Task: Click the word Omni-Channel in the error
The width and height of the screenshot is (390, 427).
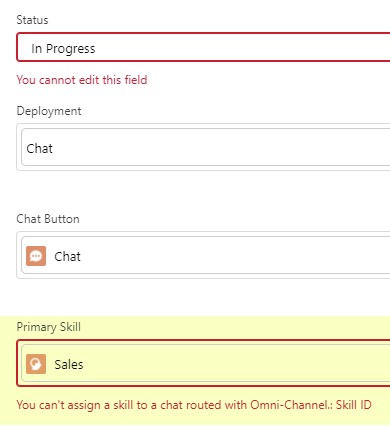Action: click(x=289, y=405)
